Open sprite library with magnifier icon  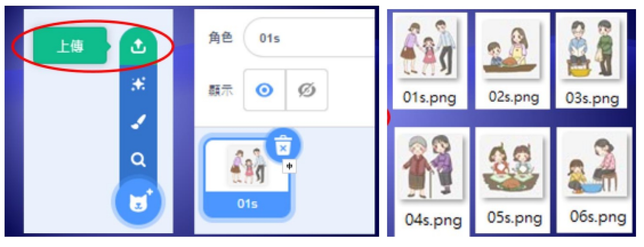click(138, 159)
